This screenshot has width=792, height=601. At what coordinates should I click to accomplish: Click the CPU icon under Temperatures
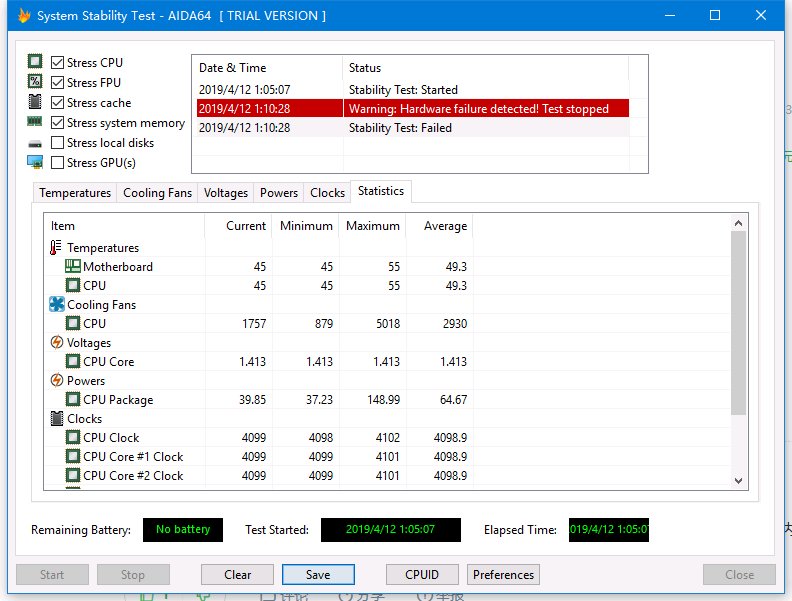click(73, 285)
